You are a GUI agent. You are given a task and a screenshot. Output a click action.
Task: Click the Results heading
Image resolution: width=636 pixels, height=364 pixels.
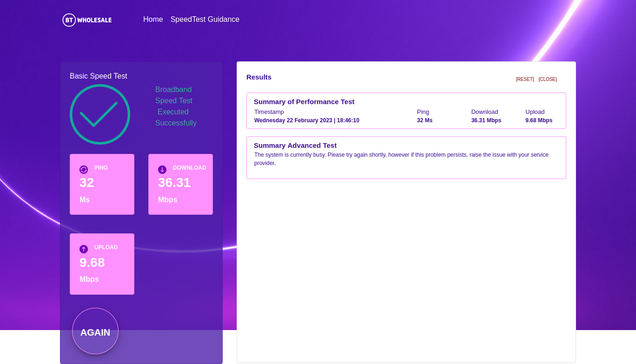tap(259, 77)
